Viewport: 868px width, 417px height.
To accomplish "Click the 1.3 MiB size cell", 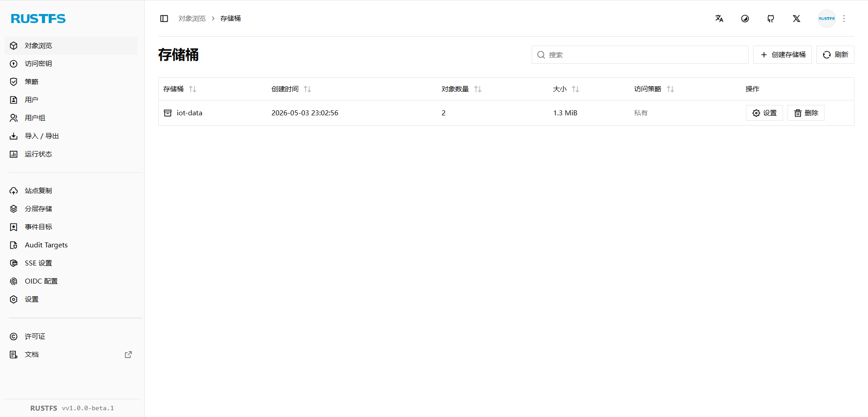I will 565,113.
